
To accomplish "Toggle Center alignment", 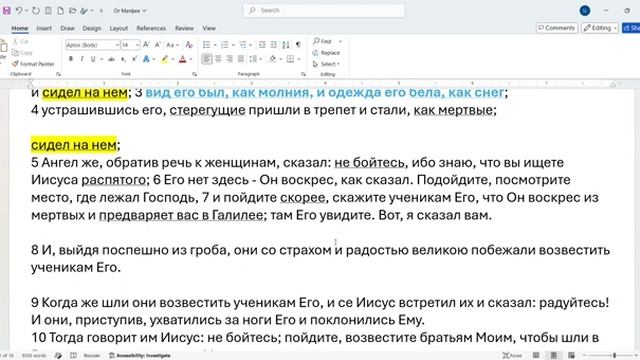I will 218,59.
